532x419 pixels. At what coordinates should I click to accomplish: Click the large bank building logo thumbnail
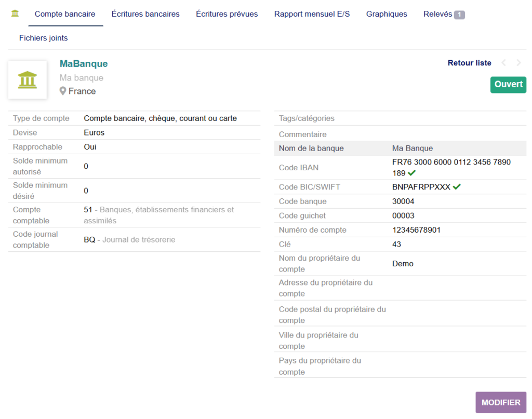pyautogui.click(x=28, y=80)
